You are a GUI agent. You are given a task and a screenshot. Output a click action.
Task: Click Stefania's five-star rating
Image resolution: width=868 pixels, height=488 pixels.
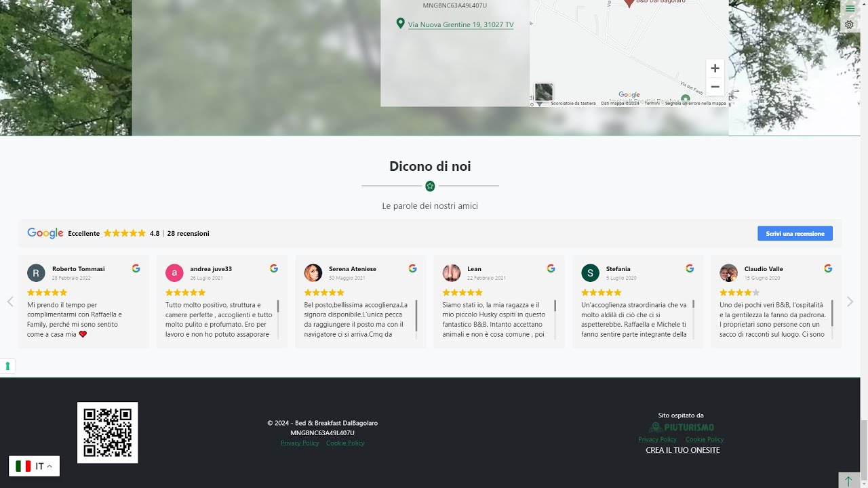point(601,293)
